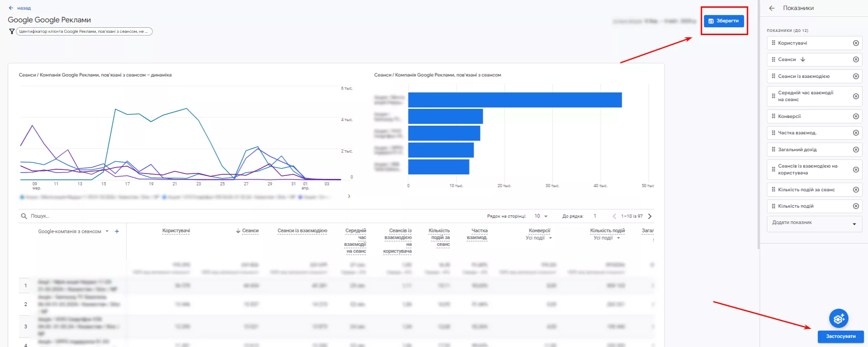Click the plus icon to add a dimension column
868x347 pixels.
[117, 231]
